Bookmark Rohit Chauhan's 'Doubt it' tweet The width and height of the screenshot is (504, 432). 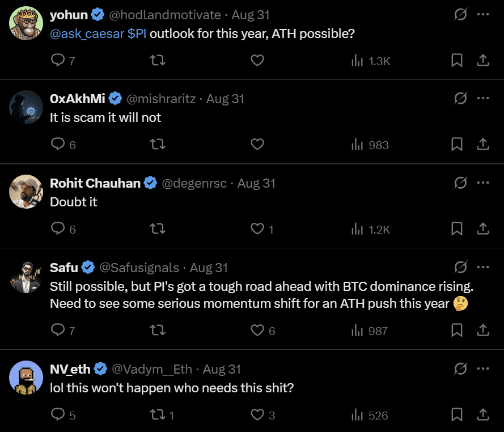coord(457,228)
